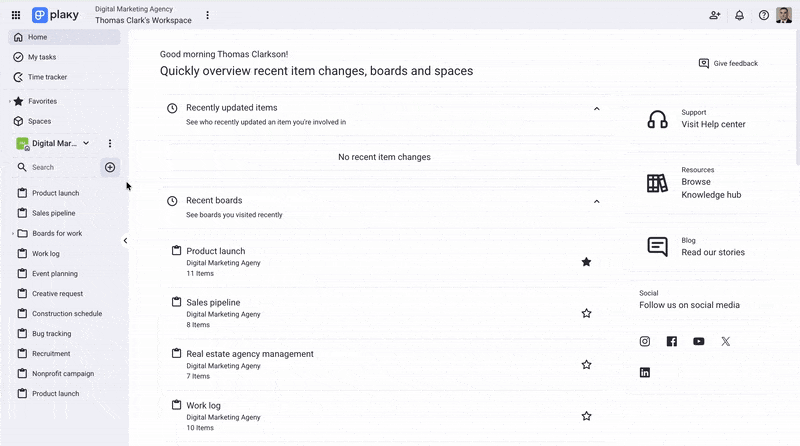Open the YouTube social icon

[x=698, y=341]
